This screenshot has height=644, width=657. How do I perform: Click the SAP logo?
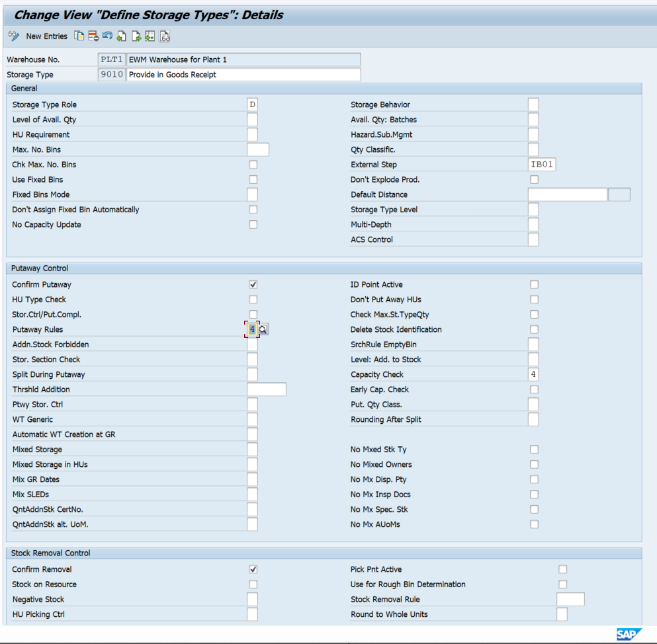[x=629, y=634]
